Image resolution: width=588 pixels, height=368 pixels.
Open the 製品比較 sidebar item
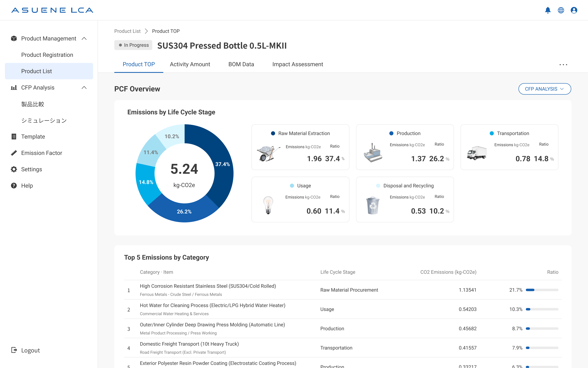(33, 104)
